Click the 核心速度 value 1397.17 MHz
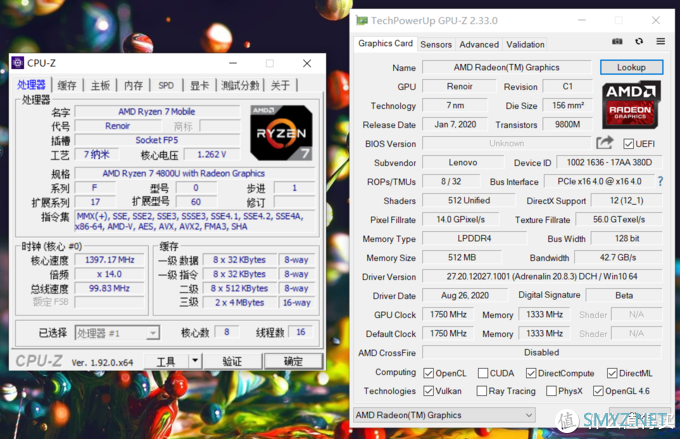 pyautogui.click(x=109, y=260)
